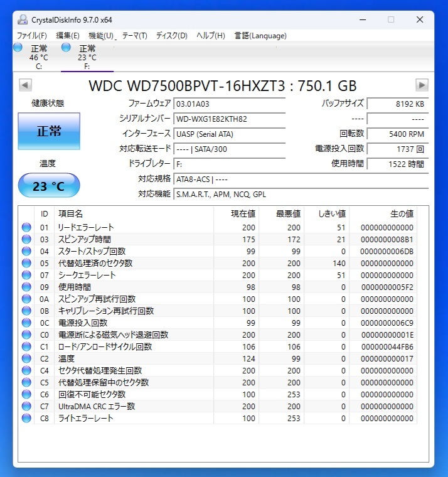Click status orb of row C2 温度

pos(26,358)
